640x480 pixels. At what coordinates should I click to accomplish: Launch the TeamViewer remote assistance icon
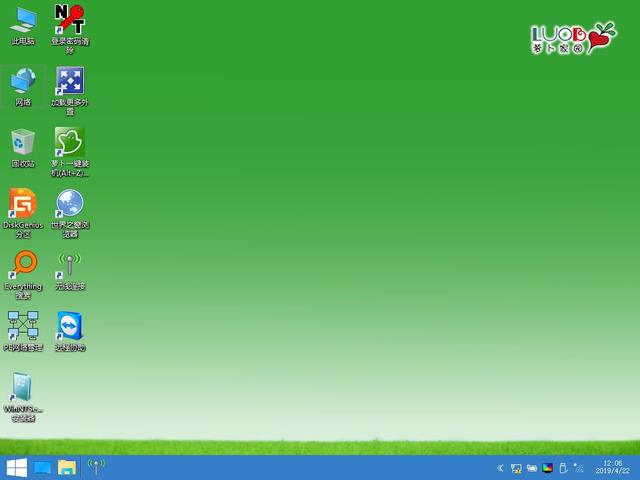70,331
